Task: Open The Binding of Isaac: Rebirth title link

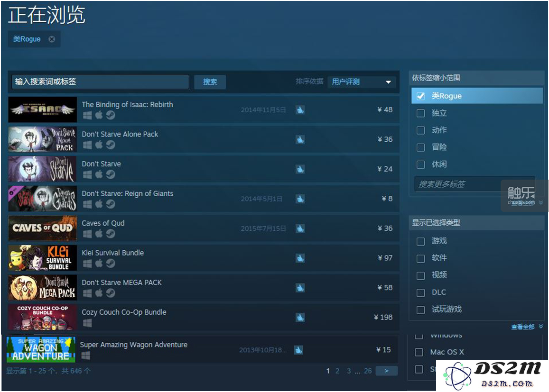Action: 128,105
